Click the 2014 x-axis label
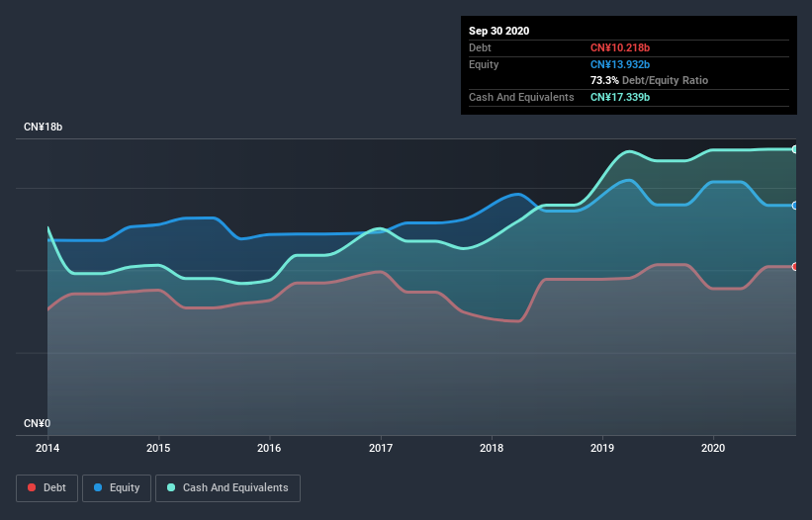Viewport: 812px width, 520px height. click(47, 448)
